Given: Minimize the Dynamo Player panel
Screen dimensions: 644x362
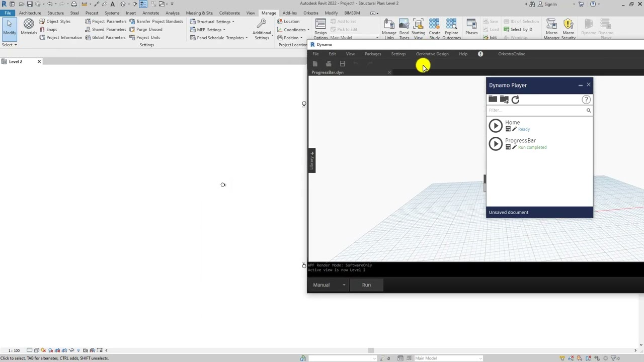Looking at the screenshot, I should (580, 85).
